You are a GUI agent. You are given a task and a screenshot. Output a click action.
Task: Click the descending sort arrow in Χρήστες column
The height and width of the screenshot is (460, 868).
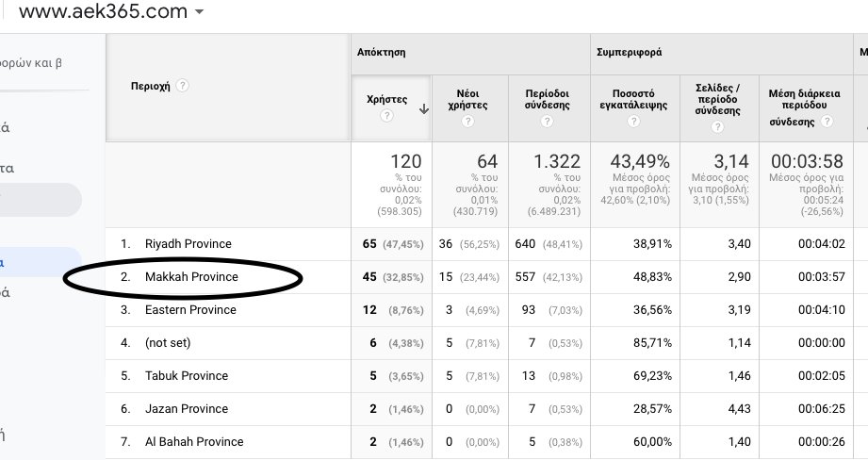pos(423,109)
